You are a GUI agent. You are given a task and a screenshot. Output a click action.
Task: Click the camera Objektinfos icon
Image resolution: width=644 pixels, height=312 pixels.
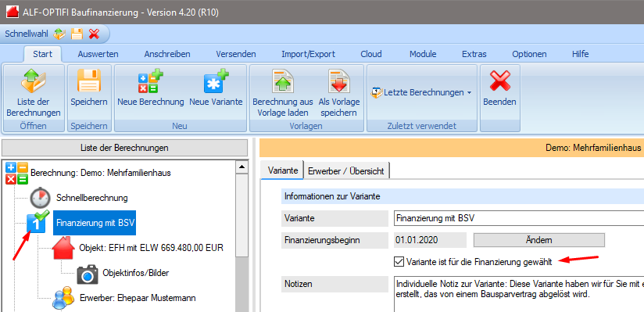[88, 274]
